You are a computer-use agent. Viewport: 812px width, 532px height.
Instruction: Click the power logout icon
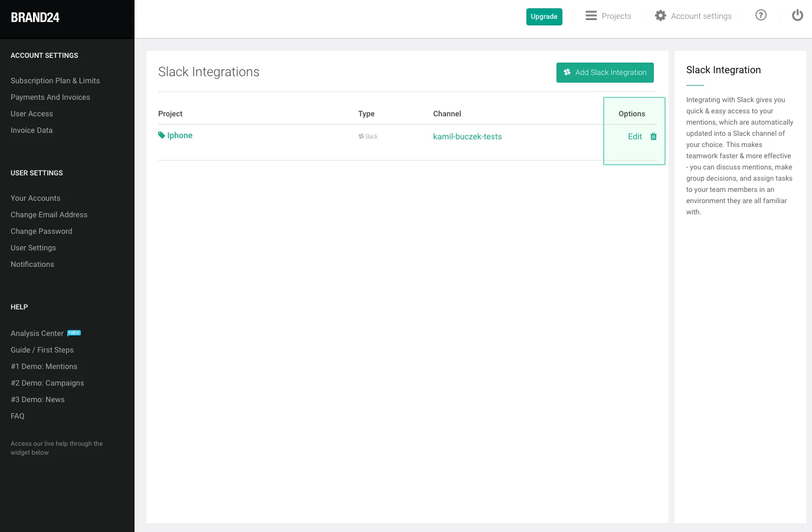[x=797, y=15]
